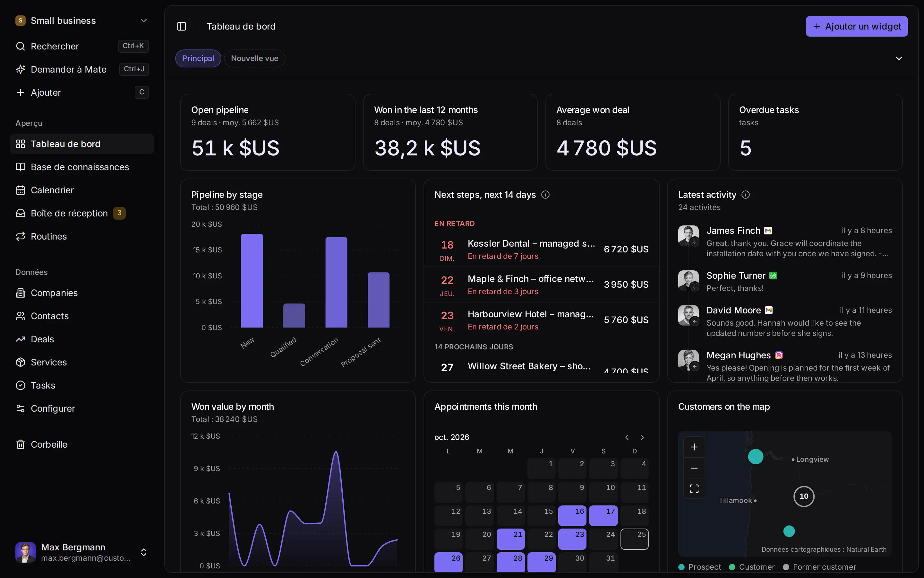Image resolution: width=924 pixels, height=578 pixels.
Task: Open the Boîte de réception inbox icon
Action: pos(21,213)
